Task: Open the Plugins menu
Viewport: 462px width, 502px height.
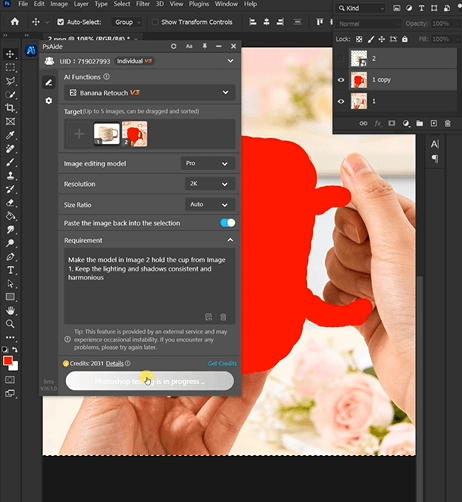Action: 199,4
